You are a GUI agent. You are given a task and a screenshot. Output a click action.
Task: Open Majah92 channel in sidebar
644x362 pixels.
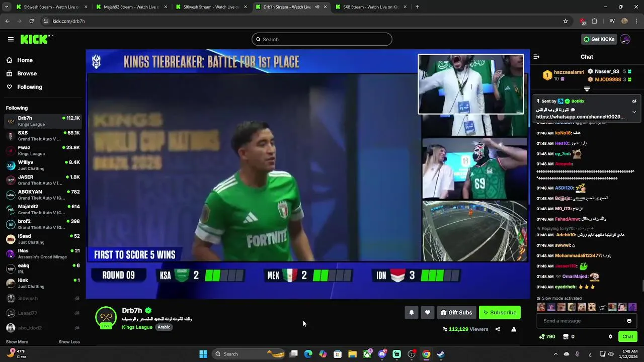[43, 209]
